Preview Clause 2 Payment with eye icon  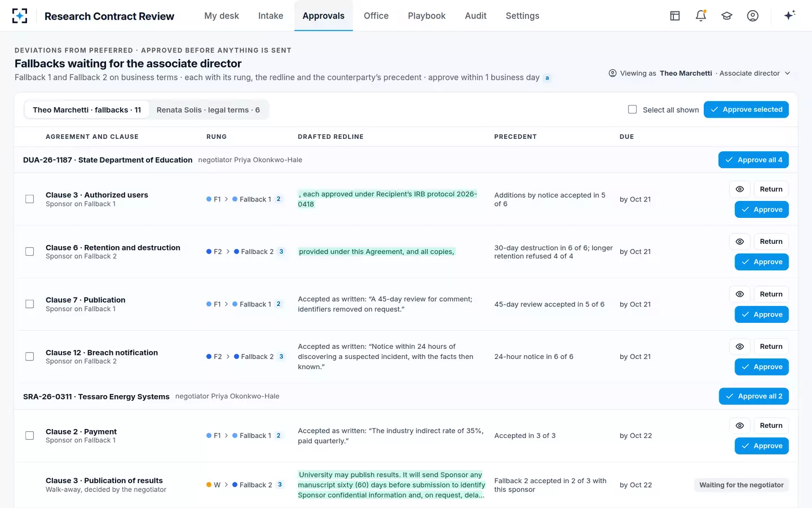(x=740, y=426)
